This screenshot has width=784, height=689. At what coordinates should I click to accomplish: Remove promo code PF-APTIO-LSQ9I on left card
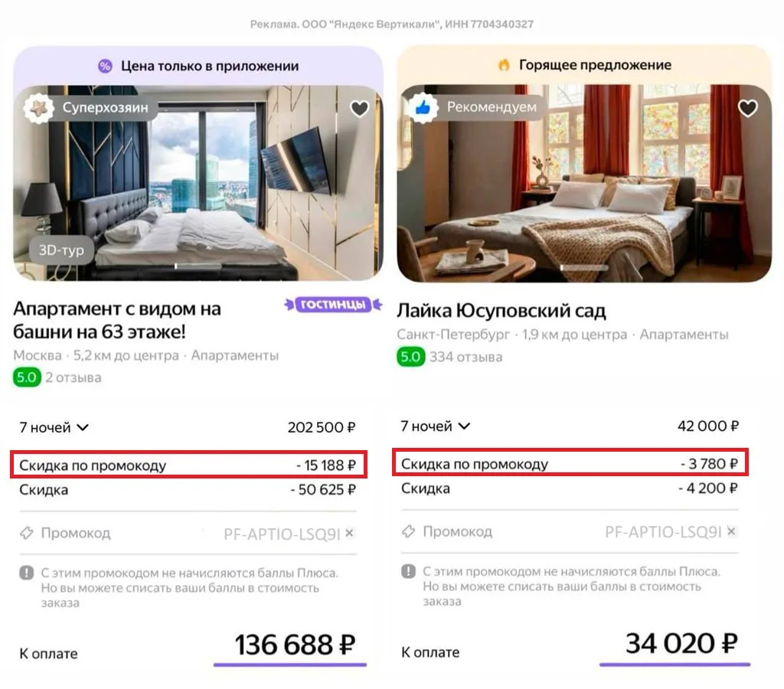click(349, 533)
